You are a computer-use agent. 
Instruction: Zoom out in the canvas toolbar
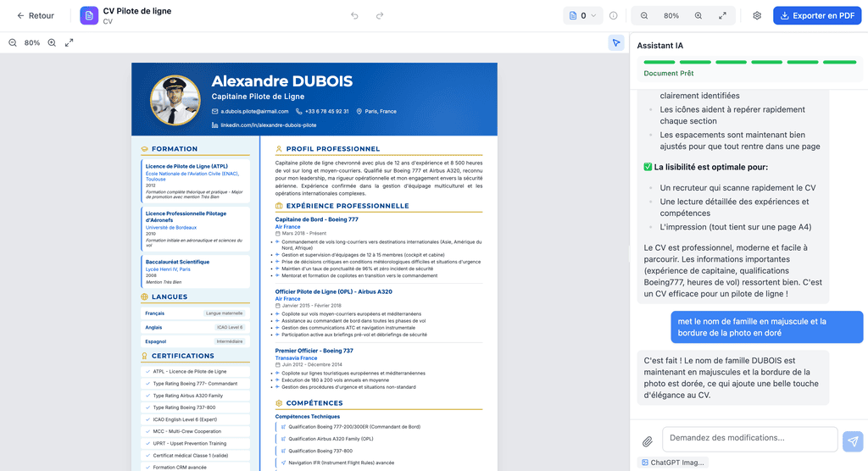point(13,42)
